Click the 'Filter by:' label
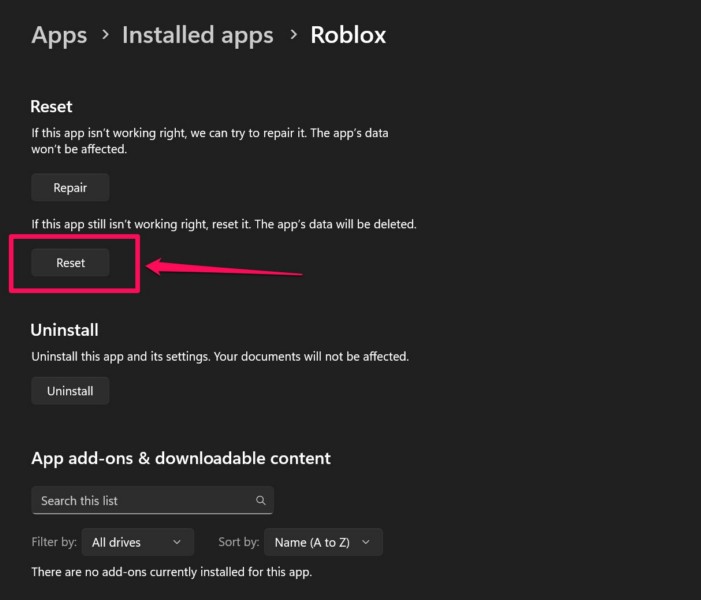 (x=54, y=542)
